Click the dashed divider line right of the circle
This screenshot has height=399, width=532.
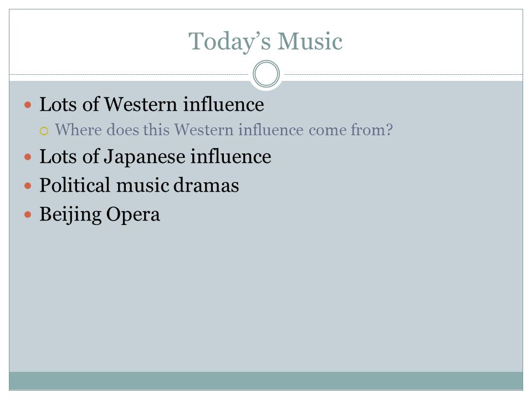click(403, 74)
